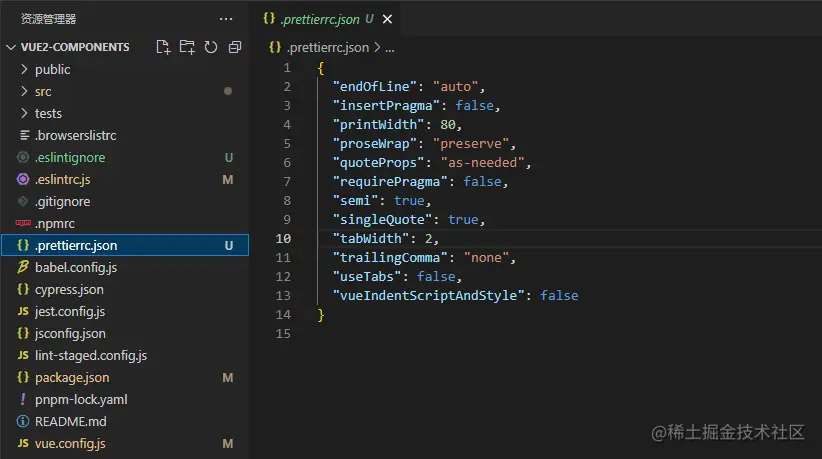Open jest.config.js file

pyautogui.click(x=70, y=311)
